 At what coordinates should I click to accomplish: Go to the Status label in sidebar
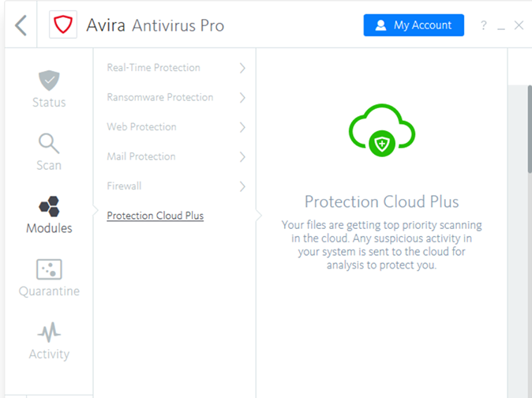49,103
